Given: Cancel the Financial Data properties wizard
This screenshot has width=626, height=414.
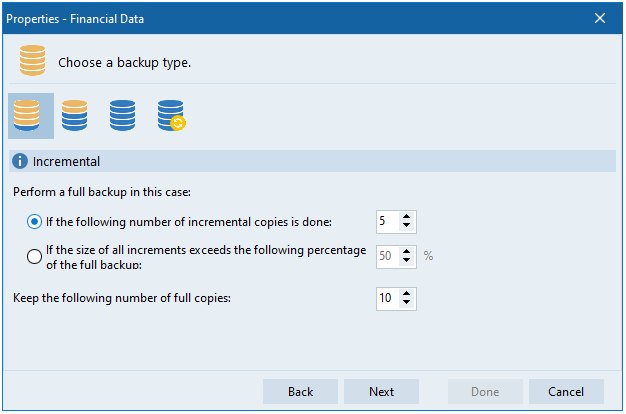Looking at the screenshot, I should tap(566, 392).
